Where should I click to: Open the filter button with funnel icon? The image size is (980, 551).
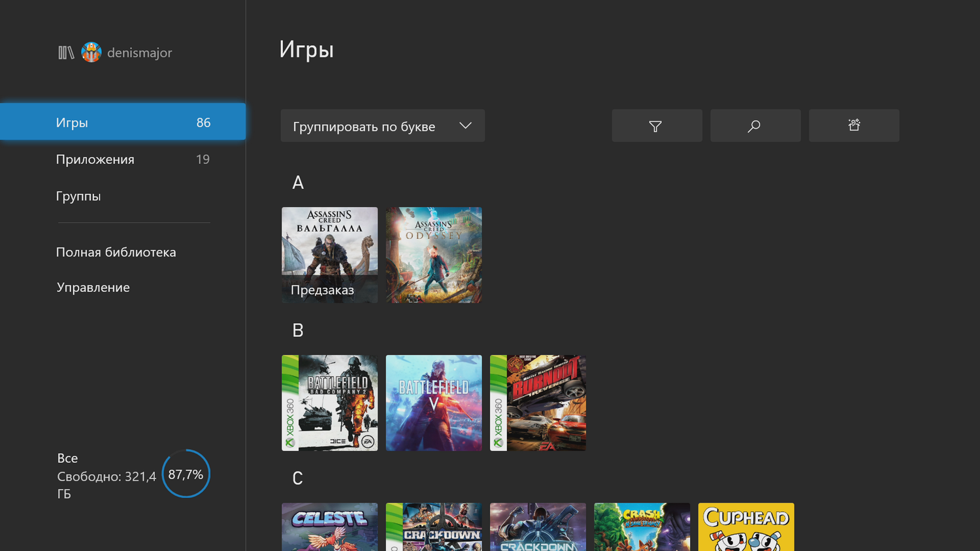657,126
